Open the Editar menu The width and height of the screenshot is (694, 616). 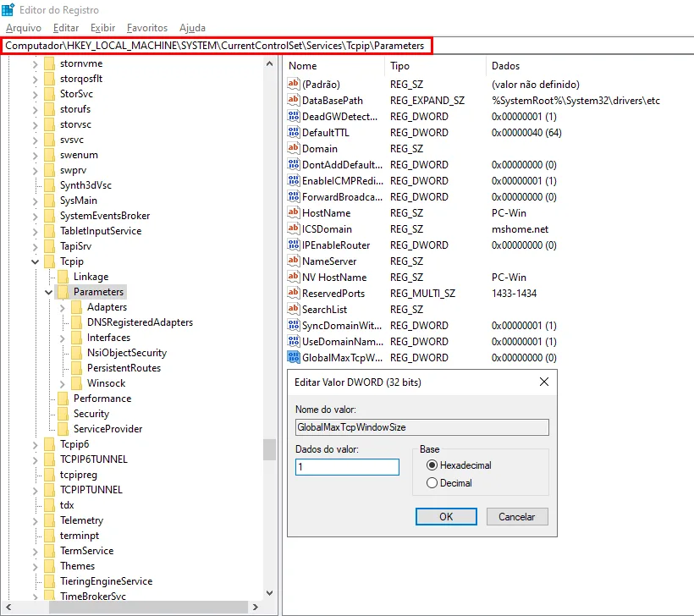tap(66, 28)
